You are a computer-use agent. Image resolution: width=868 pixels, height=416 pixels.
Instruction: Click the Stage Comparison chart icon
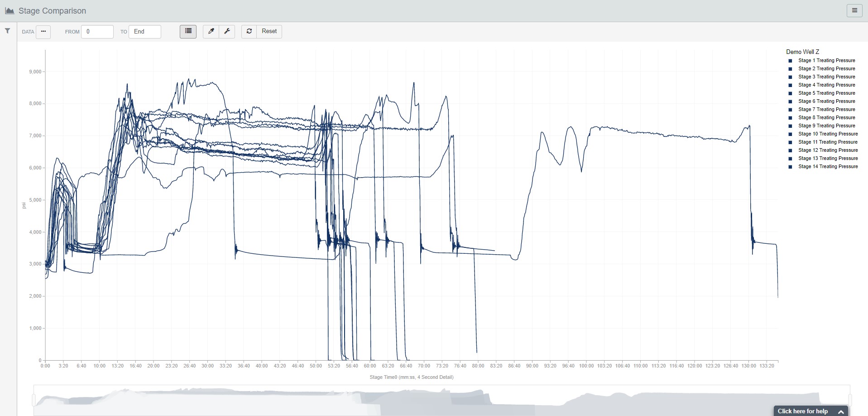click(10, 10)
